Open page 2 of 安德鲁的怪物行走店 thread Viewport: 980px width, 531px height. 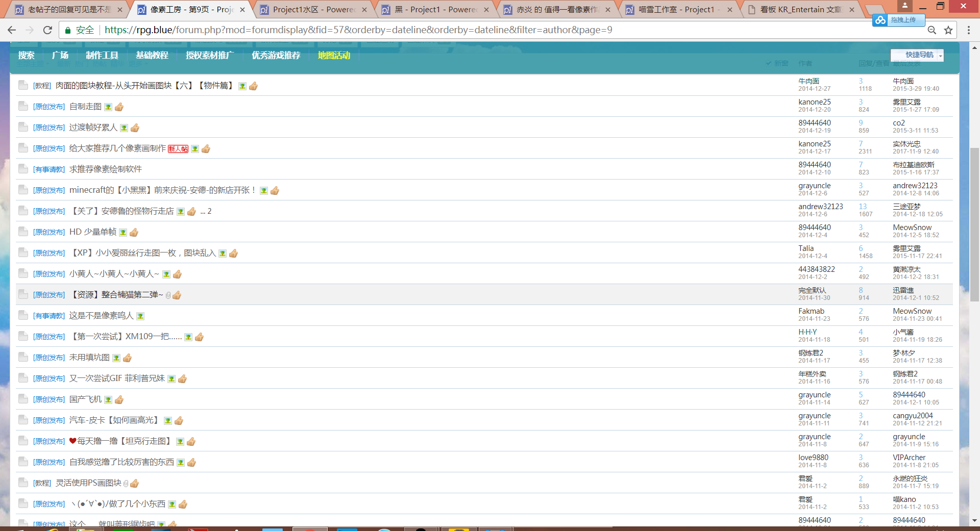click(209, 211)
